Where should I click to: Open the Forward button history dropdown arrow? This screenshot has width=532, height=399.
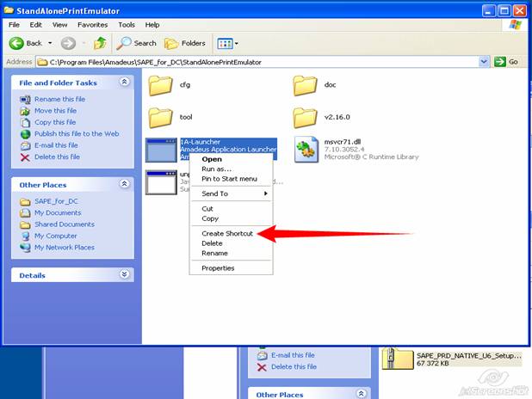[84, 43]
